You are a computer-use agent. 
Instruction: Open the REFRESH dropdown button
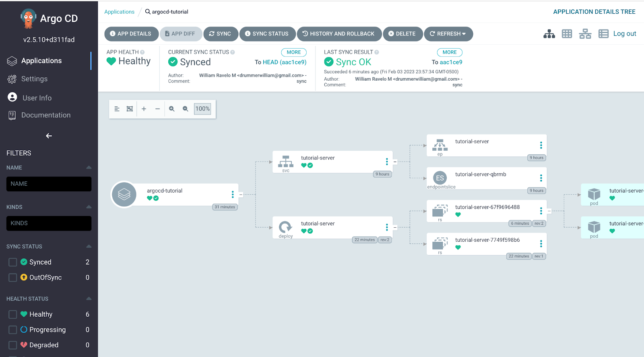click(x=448, y=34)
